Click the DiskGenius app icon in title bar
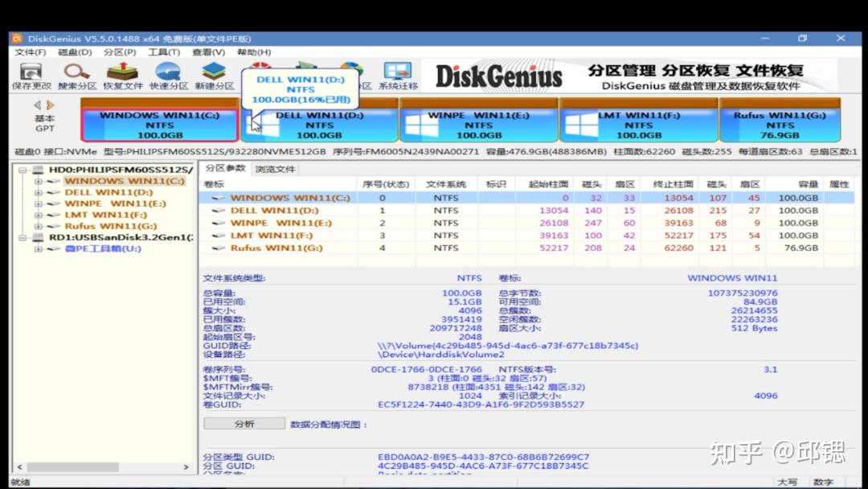The height and width of the screenshot is (489, 868). click(x=17, y=39)
